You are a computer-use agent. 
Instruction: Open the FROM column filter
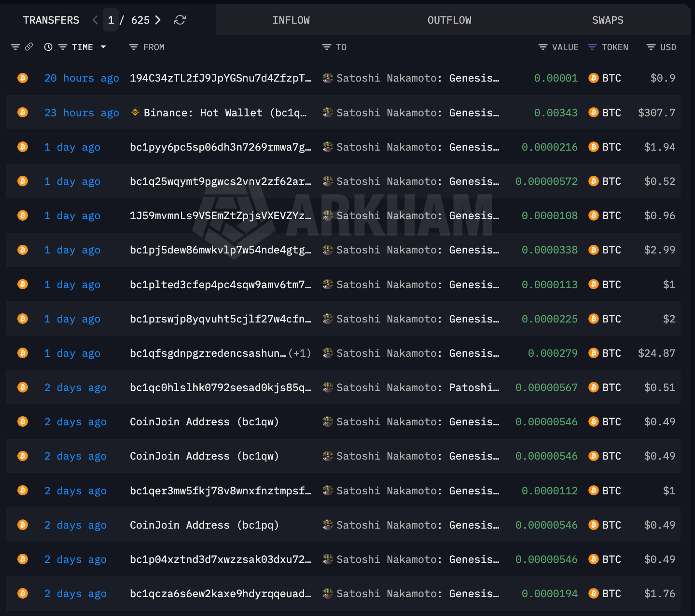coord(134,47)
